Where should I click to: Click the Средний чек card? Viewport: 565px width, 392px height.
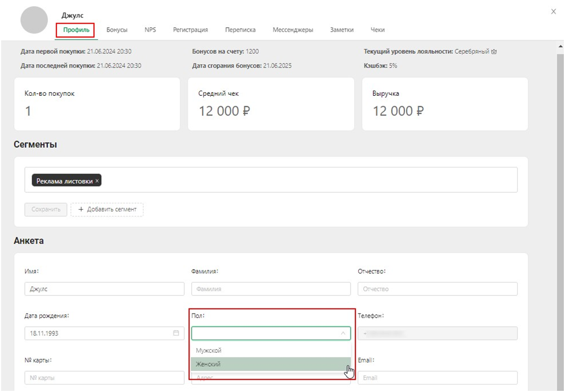271,104
